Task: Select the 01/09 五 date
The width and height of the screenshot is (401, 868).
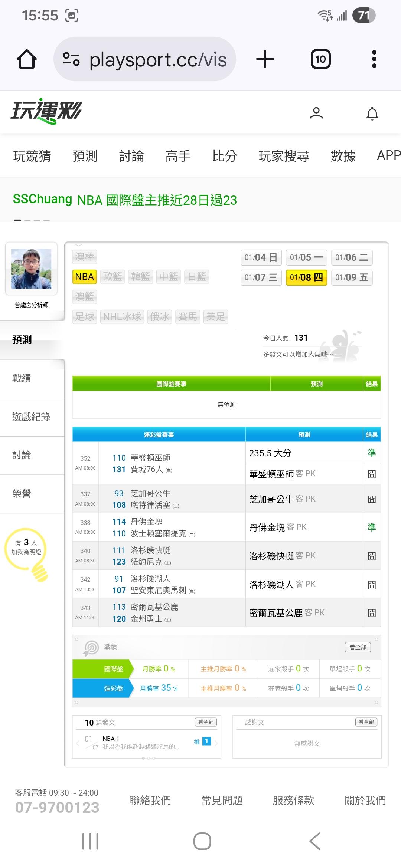Action: (x=352, y=277)
